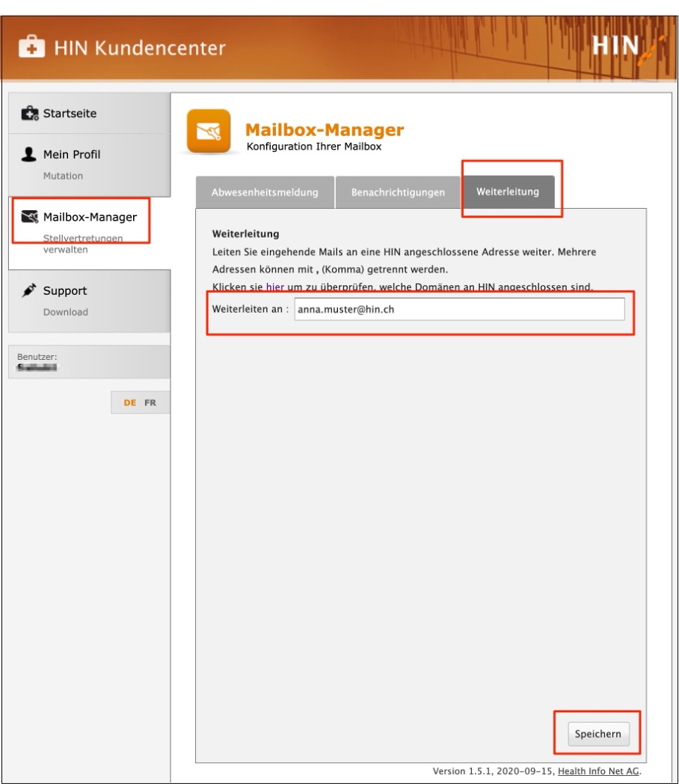Click the Speichern button

[598, 734]
